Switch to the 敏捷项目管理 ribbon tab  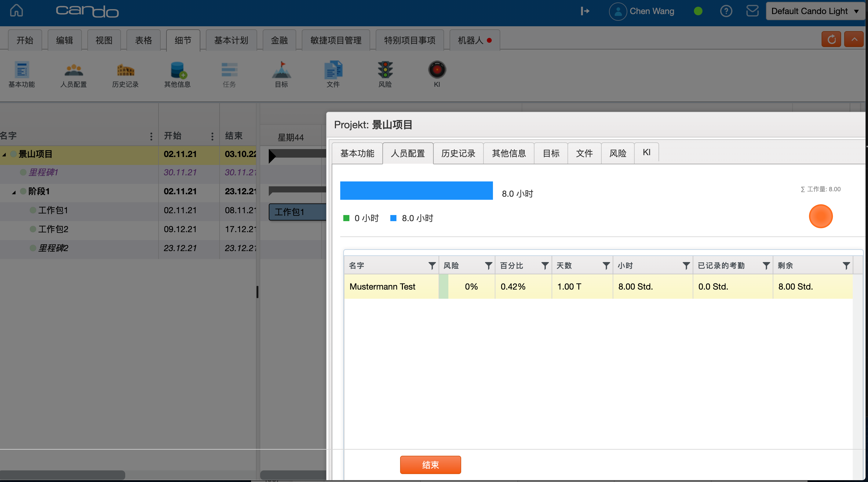tap(336, 40)
